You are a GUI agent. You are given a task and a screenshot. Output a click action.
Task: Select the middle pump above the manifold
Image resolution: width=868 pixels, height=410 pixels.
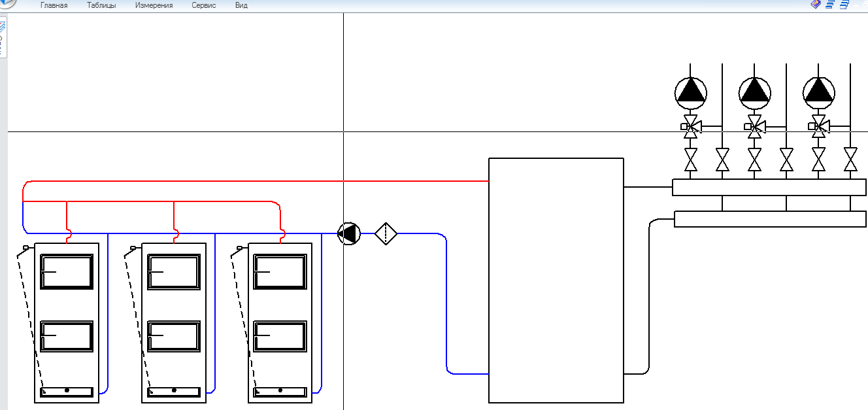tap(754, 92)
